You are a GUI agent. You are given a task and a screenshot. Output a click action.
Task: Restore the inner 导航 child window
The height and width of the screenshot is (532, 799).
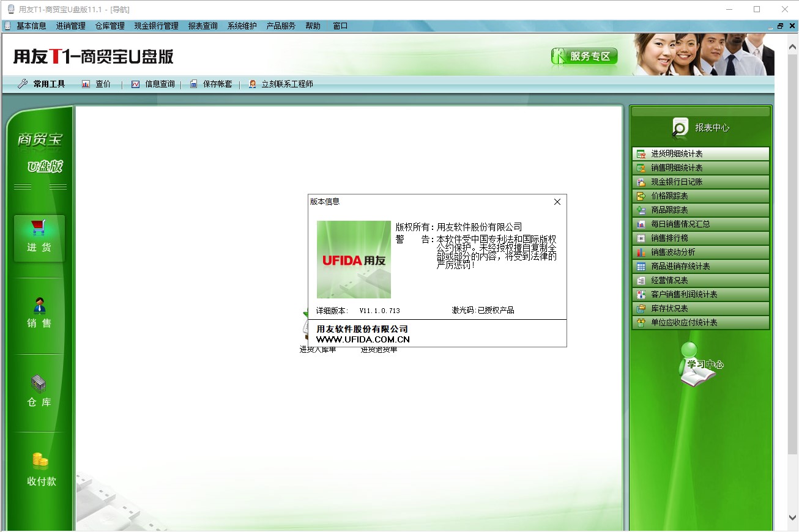tap(780, 26)
